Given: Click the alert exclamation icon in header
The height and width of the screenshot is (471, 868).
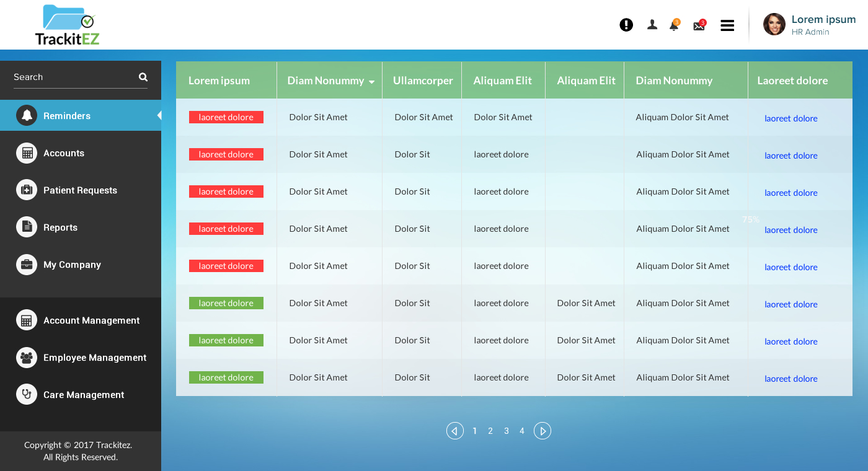Looking at the screenshot, I should pos(626,25).
